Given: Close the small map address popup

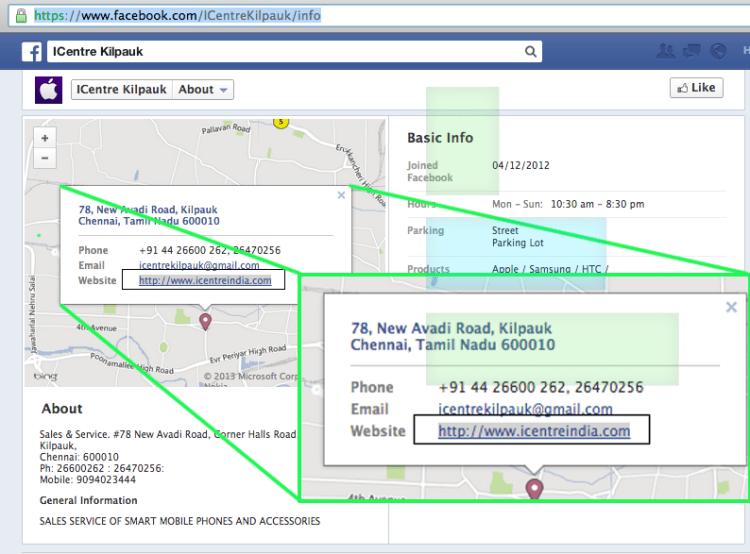Looking at the screenshot, I should 341,195.
